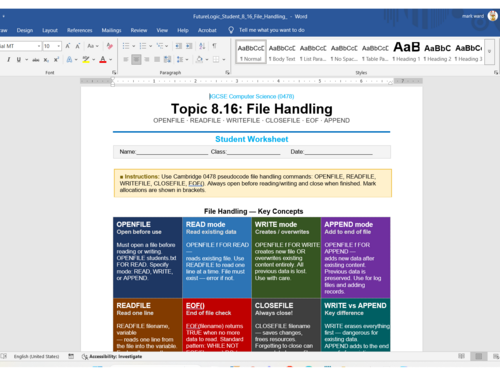Image resolution: width=500 pixels, height=375 pixels.
Task: Open the Design ribbon tab
Action: click(25, 30)
